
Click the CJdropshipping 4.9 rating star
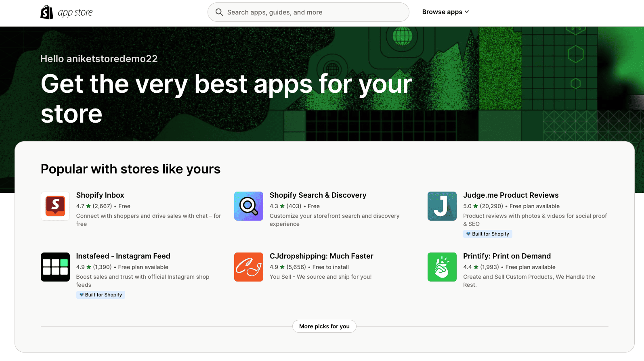(x=282, y=267)
